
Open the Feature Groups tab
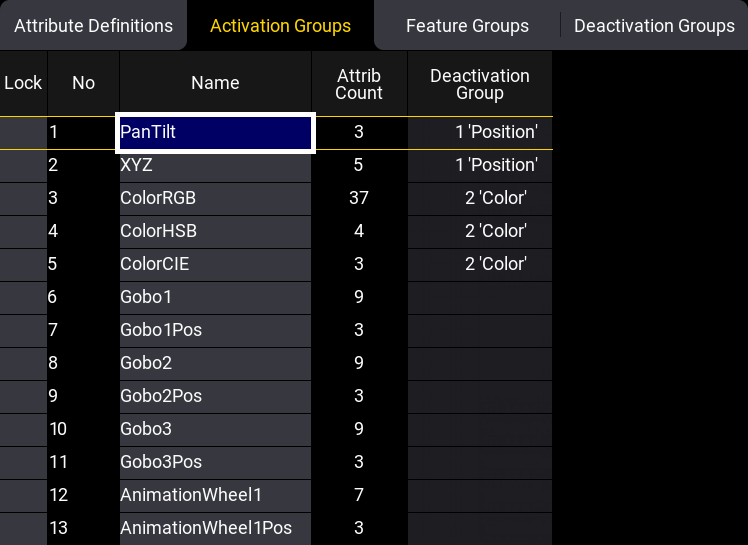pos(467,26)
